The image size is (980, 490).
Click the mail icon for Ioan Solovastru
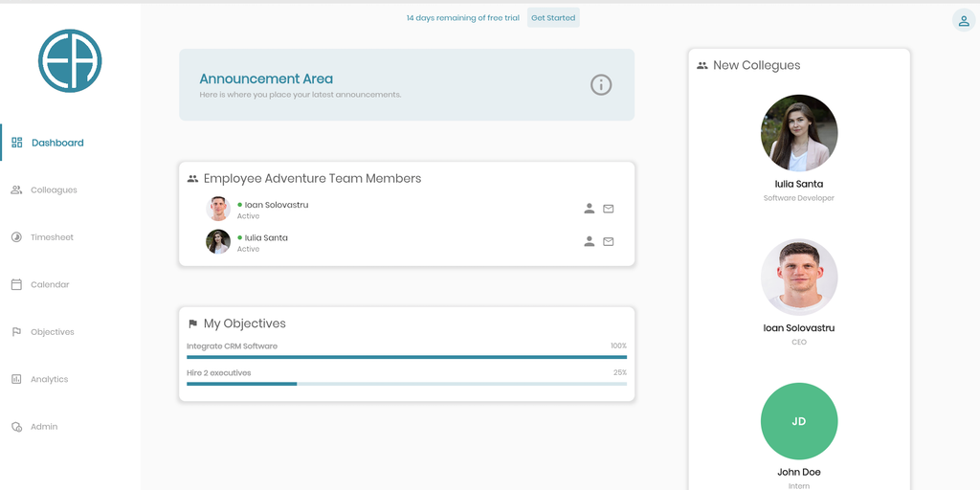(609, 209)
